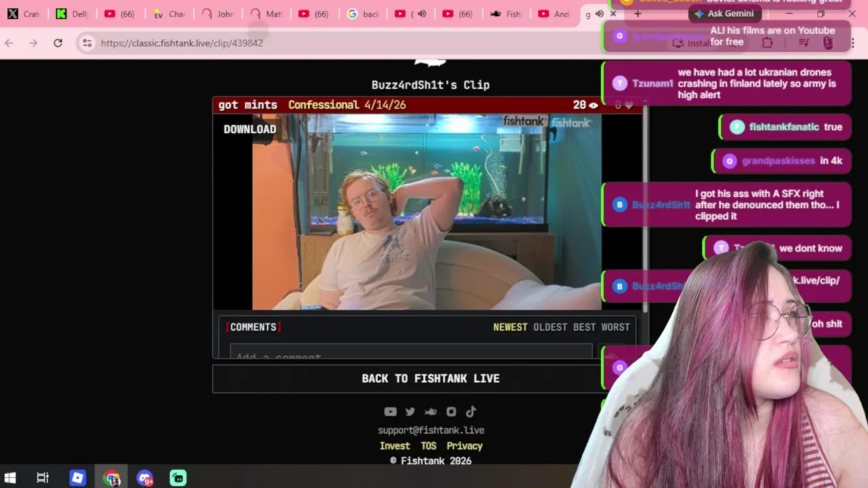Open the Twitter link in the footer
This screenshot has height=488, width=868.
coord(410,411)
